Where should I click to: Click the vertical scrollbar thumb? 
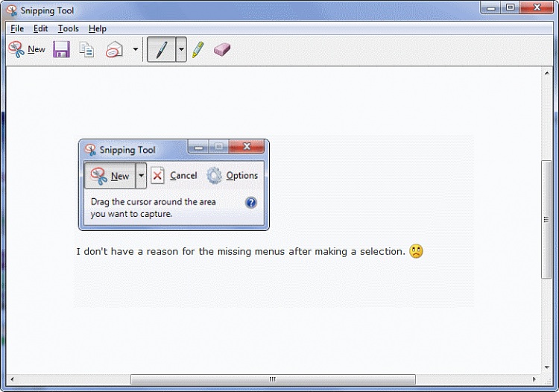546,220
